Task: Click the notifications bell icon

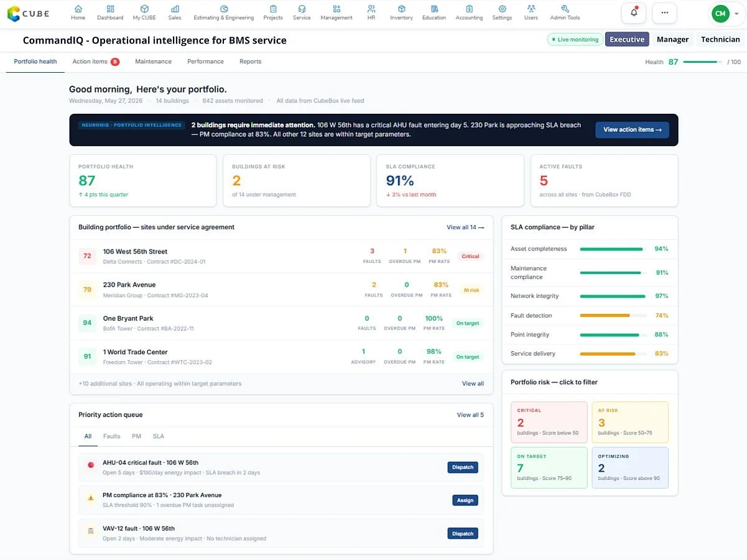Action: 634,12
